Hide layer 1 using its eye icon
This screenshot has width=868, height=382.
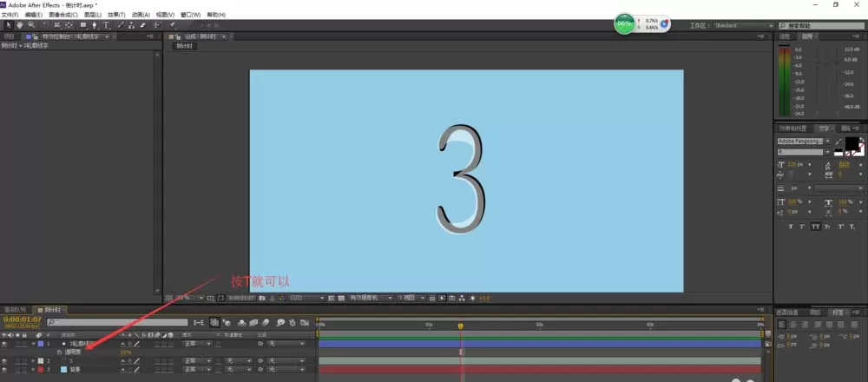[4, 344]
